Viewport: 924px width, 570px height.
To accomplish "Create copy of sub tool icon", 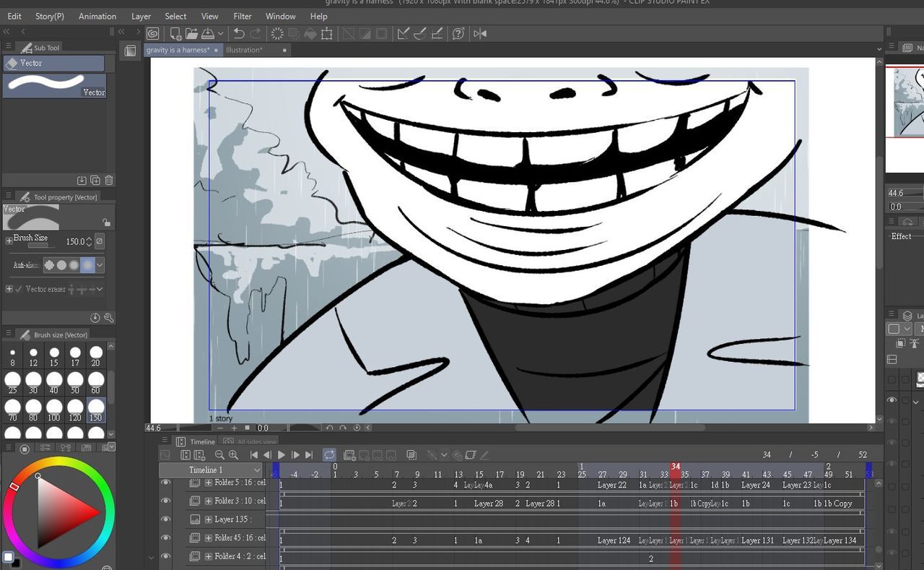I will [95, 181].
